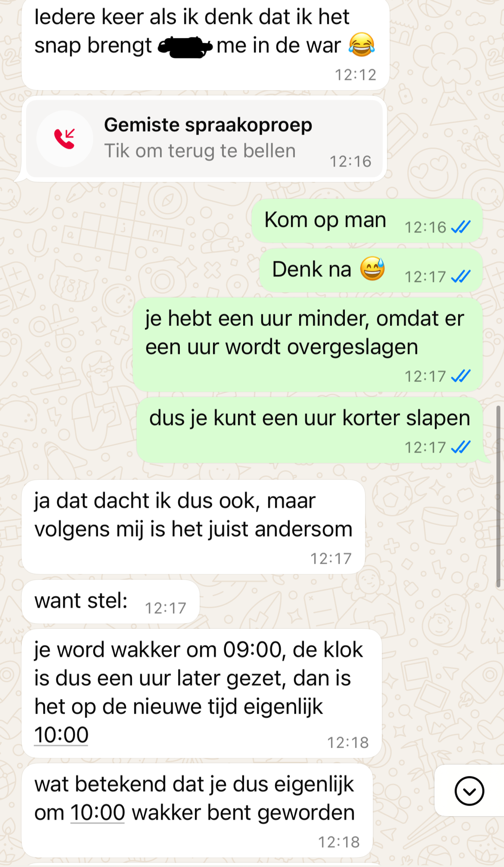
Task: Tap the laughing crying emoji in the first message
Action: (x=362, y=45)
